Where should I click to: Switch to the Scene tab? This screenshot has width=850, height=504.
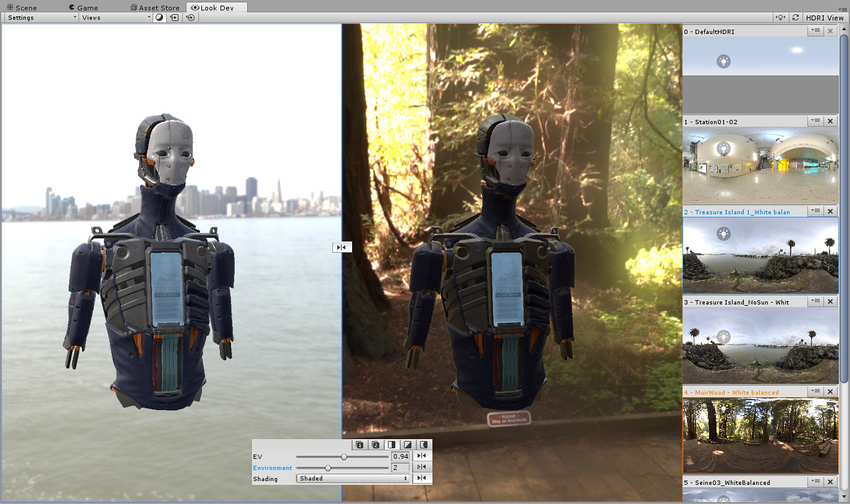(x=21, y=7)
